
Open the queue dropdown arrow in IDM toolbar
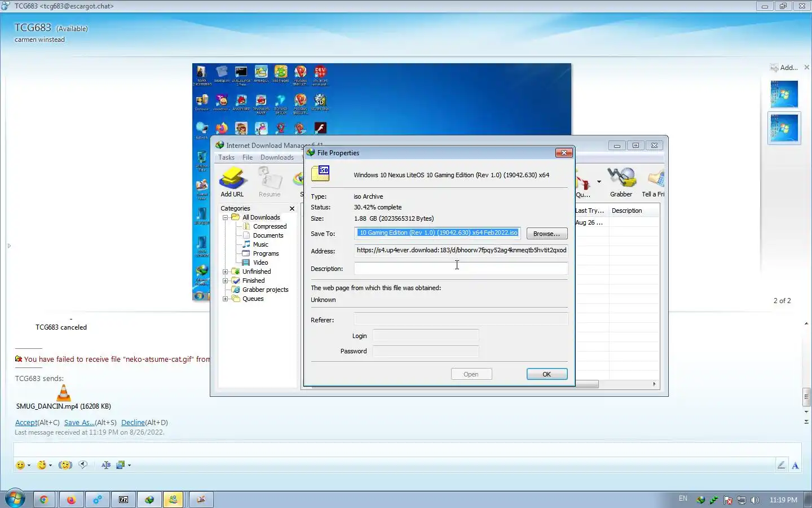coord(599,182)
